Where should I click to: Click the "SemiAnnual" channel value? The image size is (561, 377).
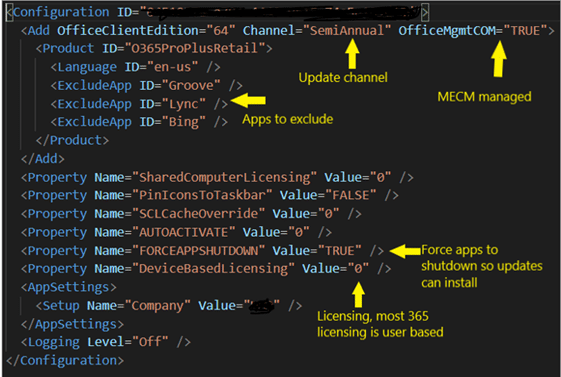pyautogui.click(x=347, y=31)
